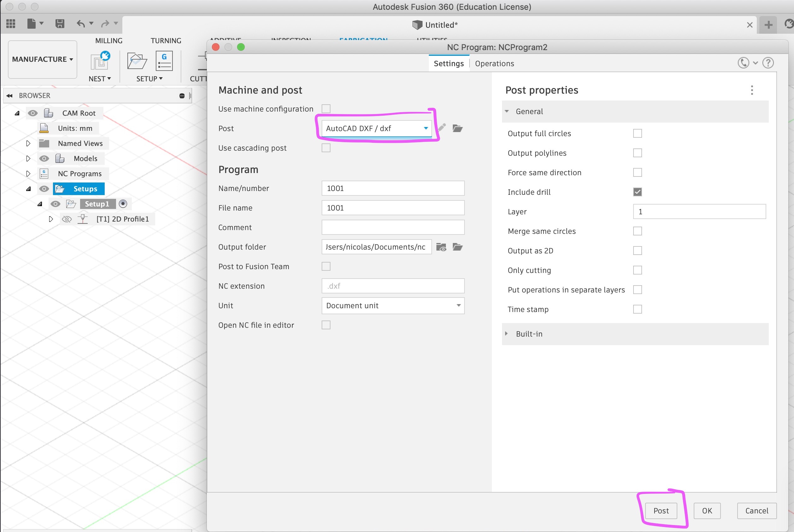Click the Post button
794x532 pixels.
(x=661, y=511)
